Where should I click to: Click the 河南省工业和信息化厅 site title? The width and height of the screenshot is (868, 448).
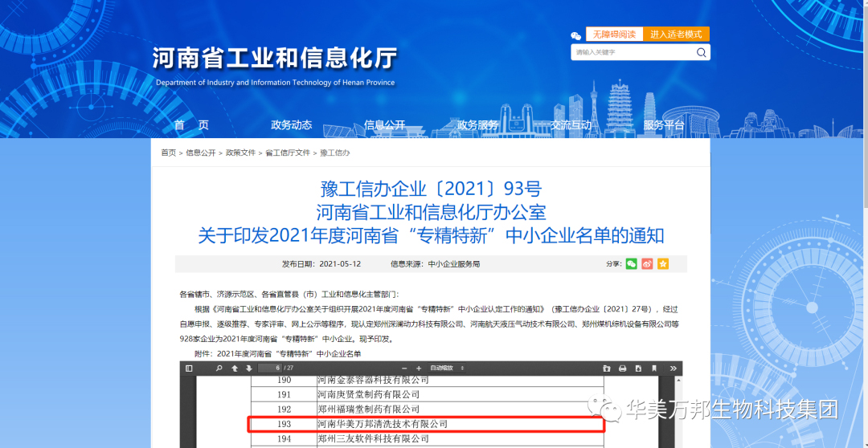pyautogui.click(x=275, y=59)
